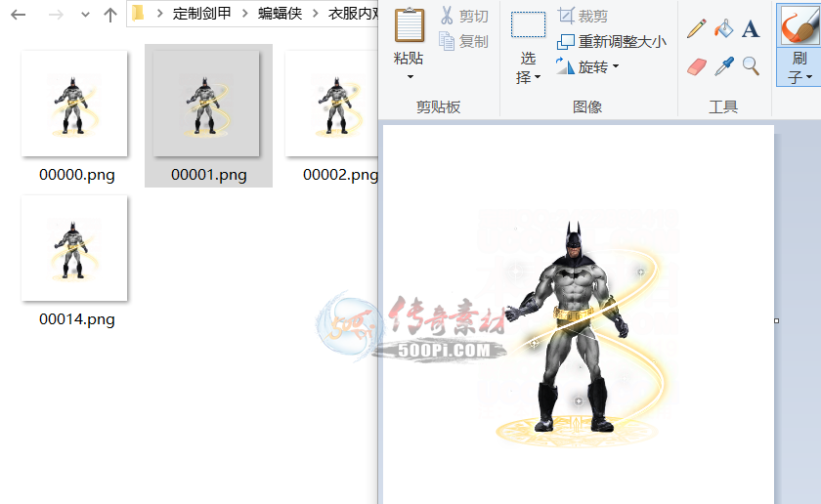This screenshot has height=504, width=821.
Task: Click the folder icon in address bar
Action: [x=138, y=13]
